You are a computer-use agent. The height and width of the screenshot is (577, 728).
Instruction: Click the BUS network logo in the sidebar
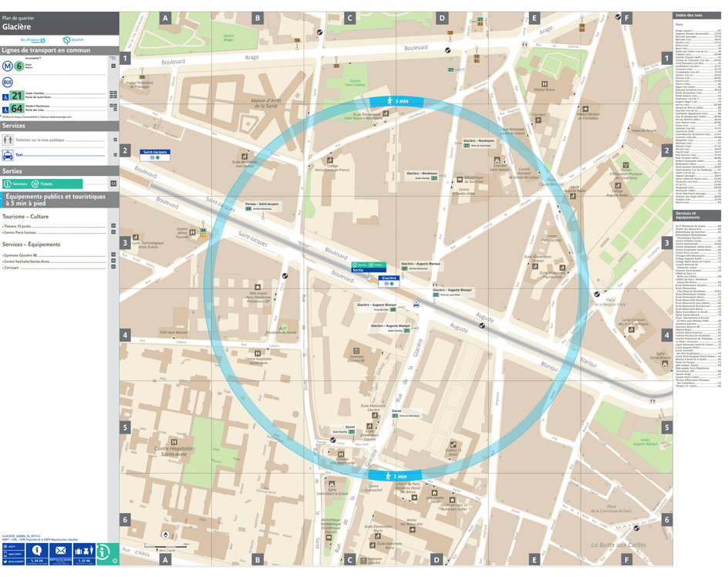(8, 82)
